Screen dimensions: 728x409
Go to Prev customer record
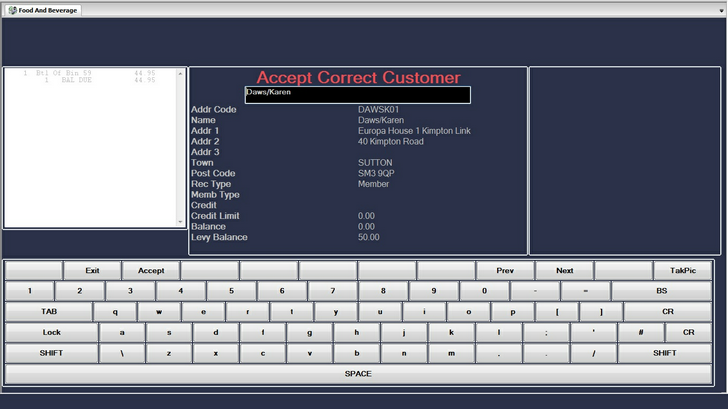[x=504, y=270]
